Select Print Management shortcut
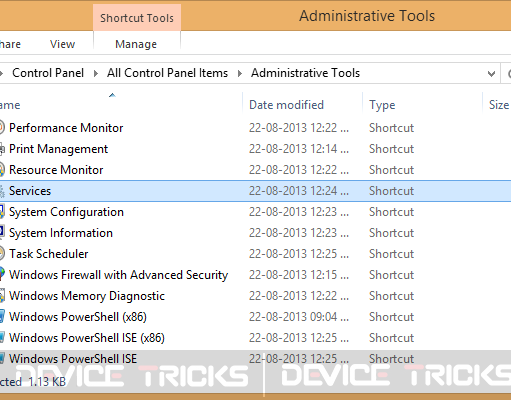 [58, 149]
